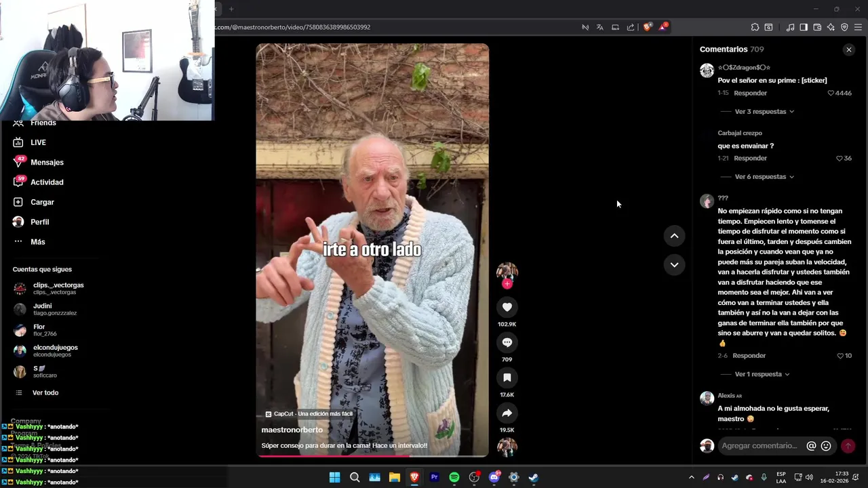The height and width of the screenshot is (488, 868).
Task: Open Alexis commenter avatar
Action: point(707,398)
